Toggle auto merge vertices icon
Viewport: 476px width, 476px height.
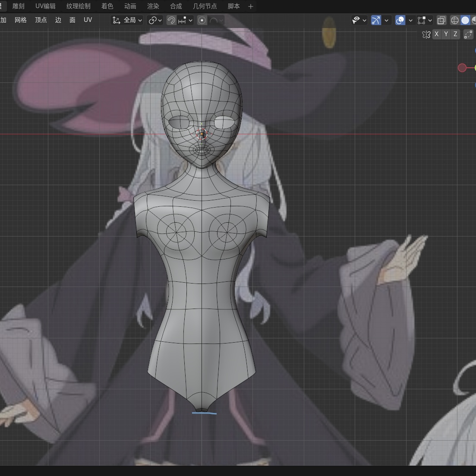click(x=468, y=34)
